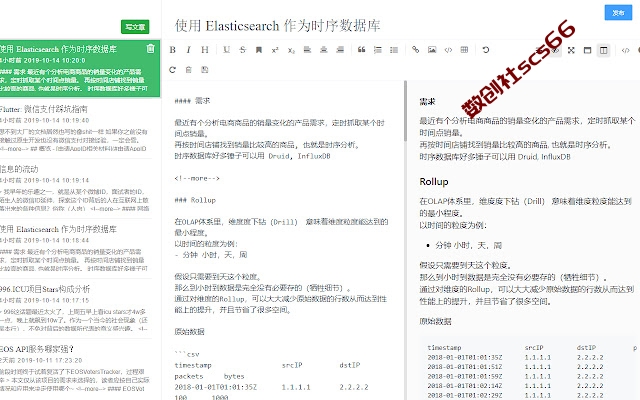Open the insert image menu

point(432,50)
